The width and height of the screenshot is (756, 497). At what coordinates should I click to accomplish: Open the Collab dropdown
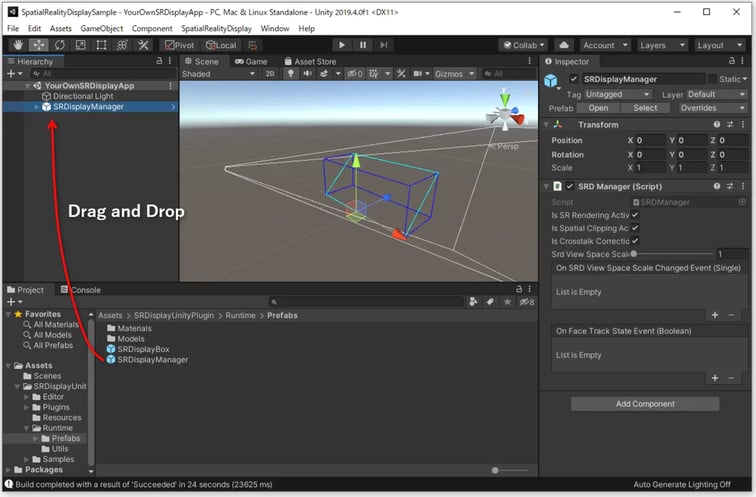point(523,45)
